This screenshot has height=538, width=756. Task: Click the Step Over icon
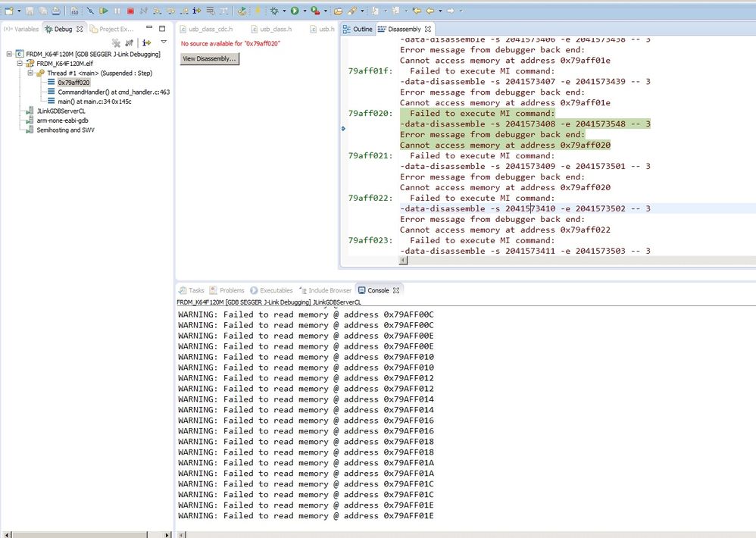pyautogui.click(x=170, y=11)
